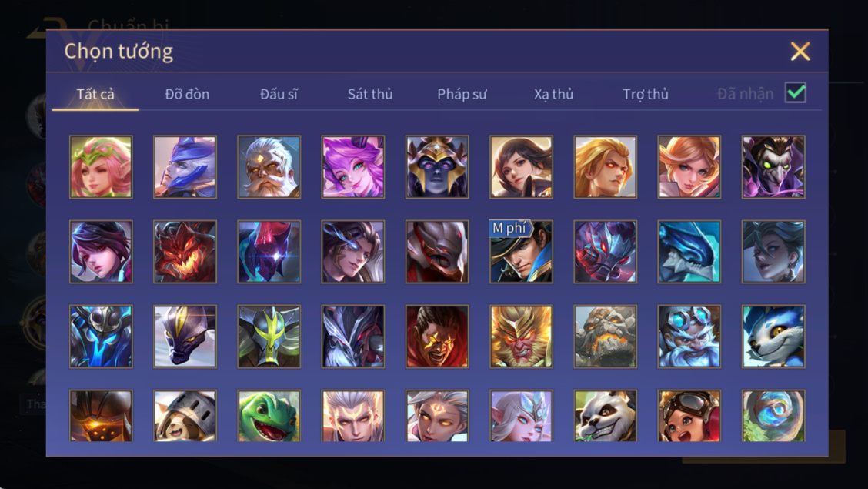Pick the panda hero portrait

[x=605, y=415]
